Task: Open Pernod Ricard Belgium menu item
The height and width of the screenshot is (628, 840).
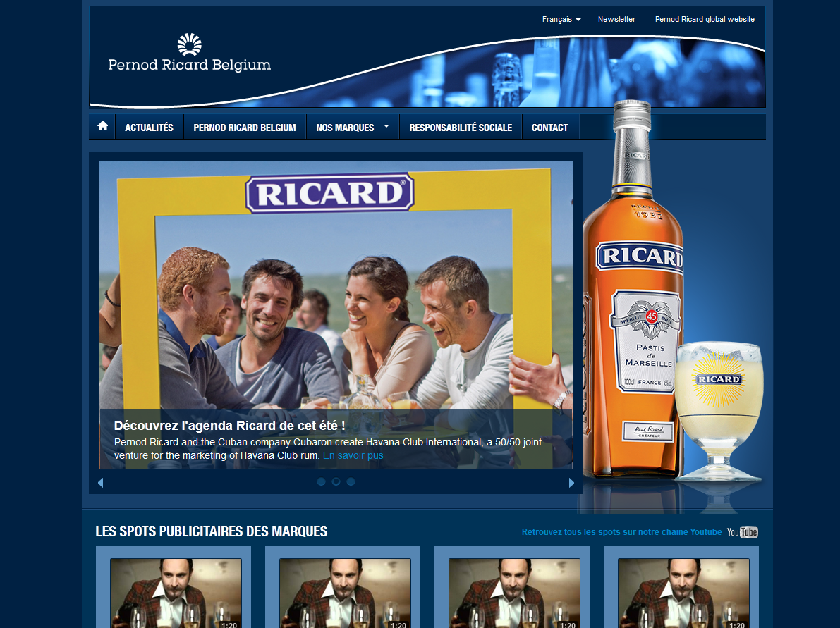Action: (244, 128)
